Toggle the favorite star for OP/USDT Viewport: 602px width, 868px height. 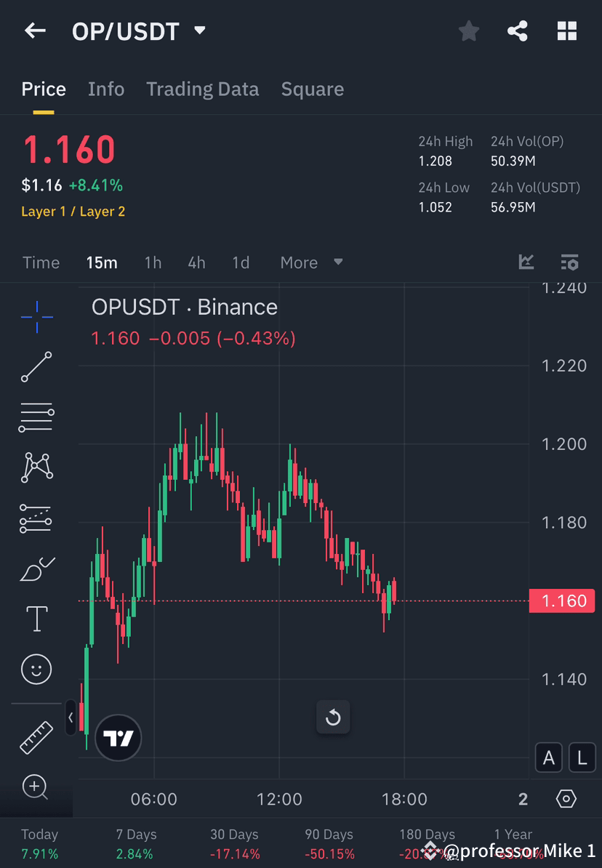468,31
